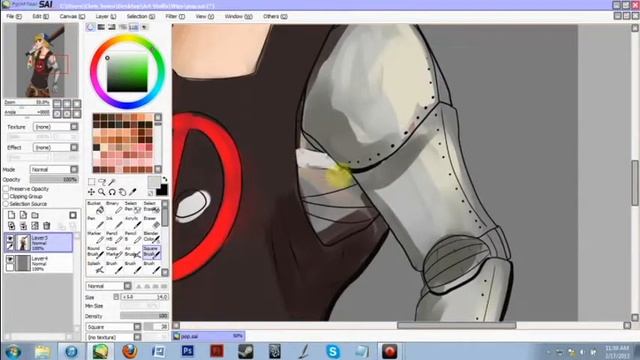This screenshot has width=640, height=360.
Task: Click the navigator preview thumbnail
Action: [40, 60]
